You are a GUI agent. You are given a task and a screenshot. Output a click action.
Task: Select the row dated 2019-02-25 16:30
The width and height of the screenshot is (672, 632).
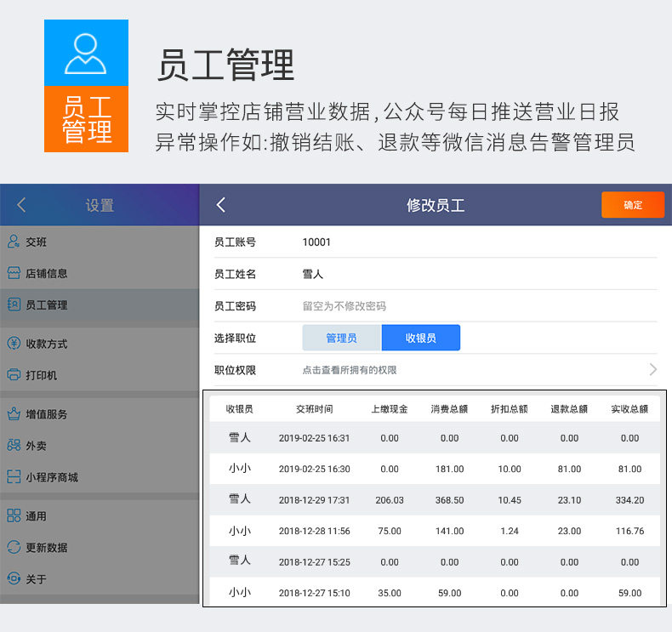tap(435, 469)
